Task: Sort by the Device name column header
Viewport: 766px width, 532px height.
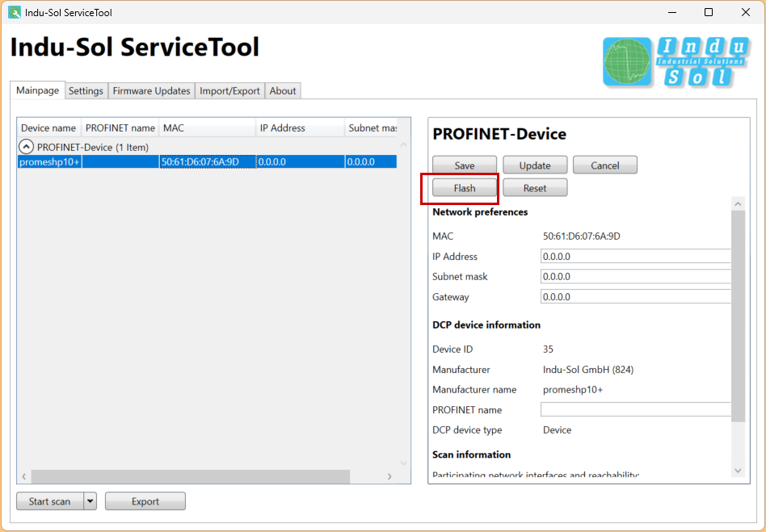Action: click(48, 128)
